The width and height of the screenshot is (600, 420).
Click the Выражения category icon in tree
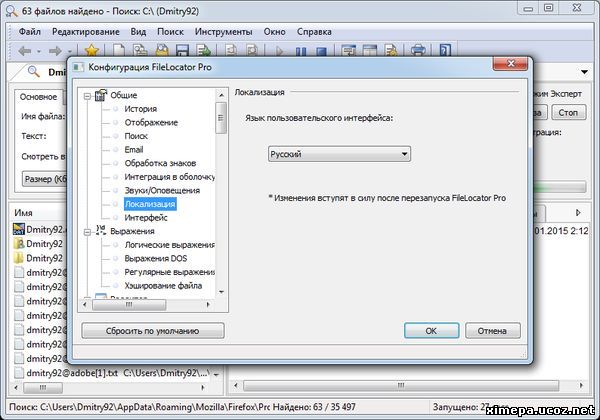[101, 231]
